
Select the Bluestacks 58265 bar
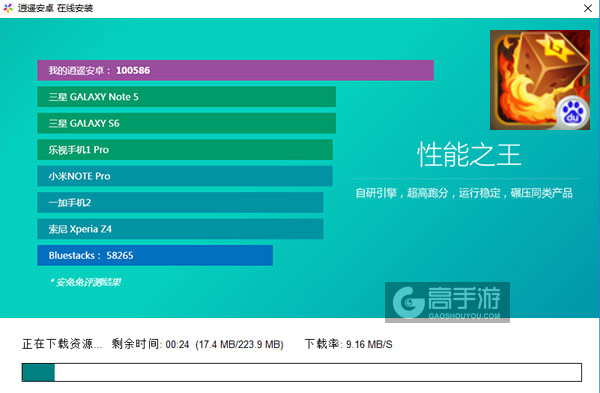[x=155, y=255]
